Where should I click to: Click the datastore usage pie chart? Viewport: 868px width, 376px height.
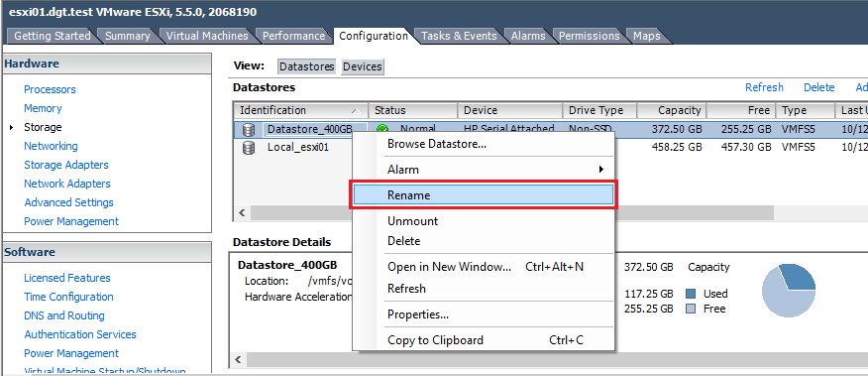point(789,291)
